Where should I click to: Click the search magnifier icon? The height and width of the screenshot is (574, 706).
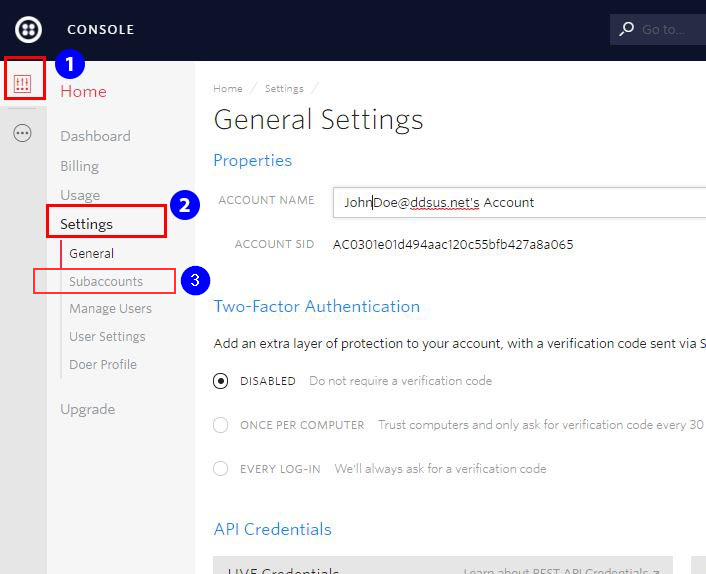tap(626, 29)
